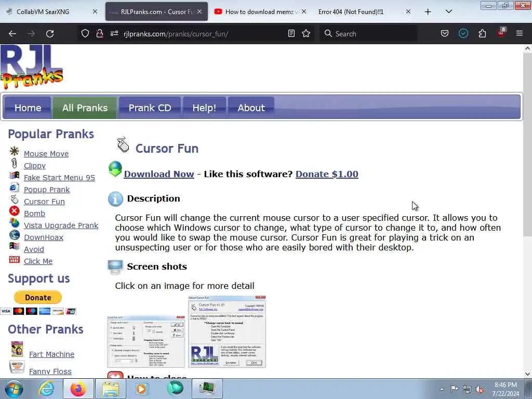Switch to the How to download memz tab
Image resolution: width=532 pixels, height=399 pixels.
pyautogui.click(x=261, y=11)
